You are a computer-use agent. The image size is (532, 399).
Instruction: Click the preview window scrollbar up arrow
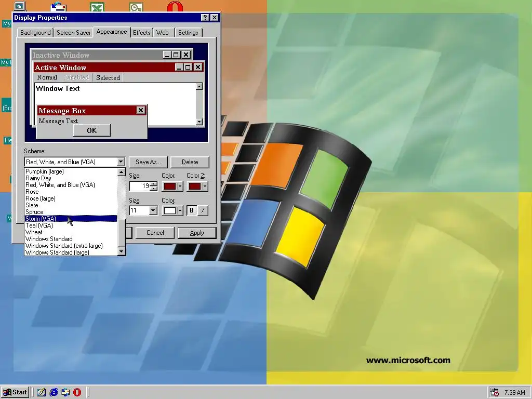click(199, 87)
